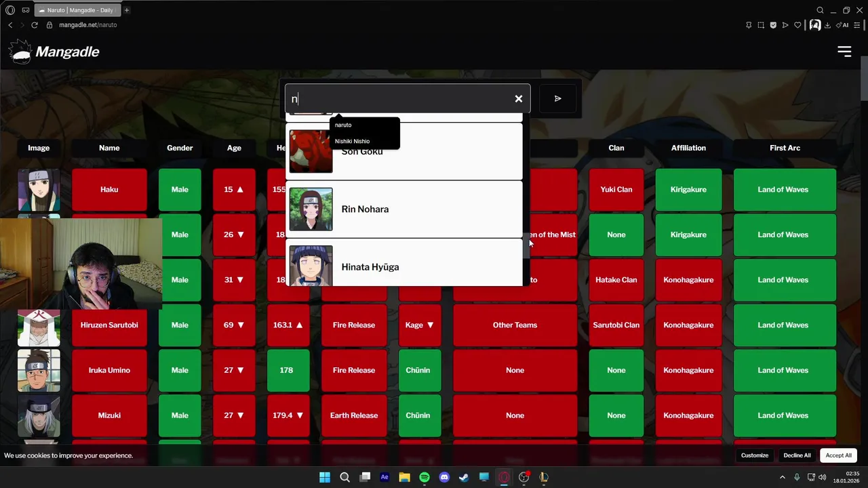
Task: Open Adobe After Effects from taskbar
Action: click(x=384, y=477)
